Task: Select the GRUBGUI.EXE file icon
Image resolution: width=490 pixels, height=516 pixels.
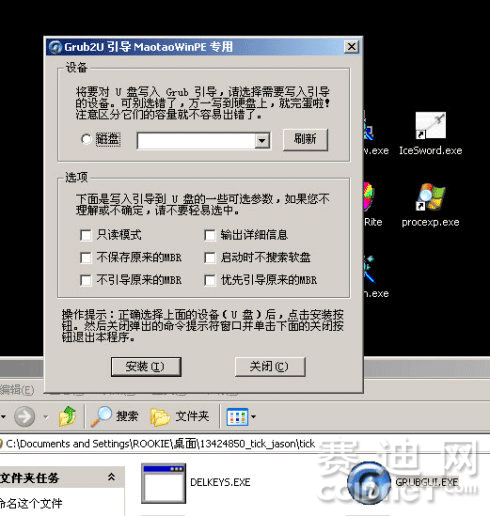Action: 369,482
